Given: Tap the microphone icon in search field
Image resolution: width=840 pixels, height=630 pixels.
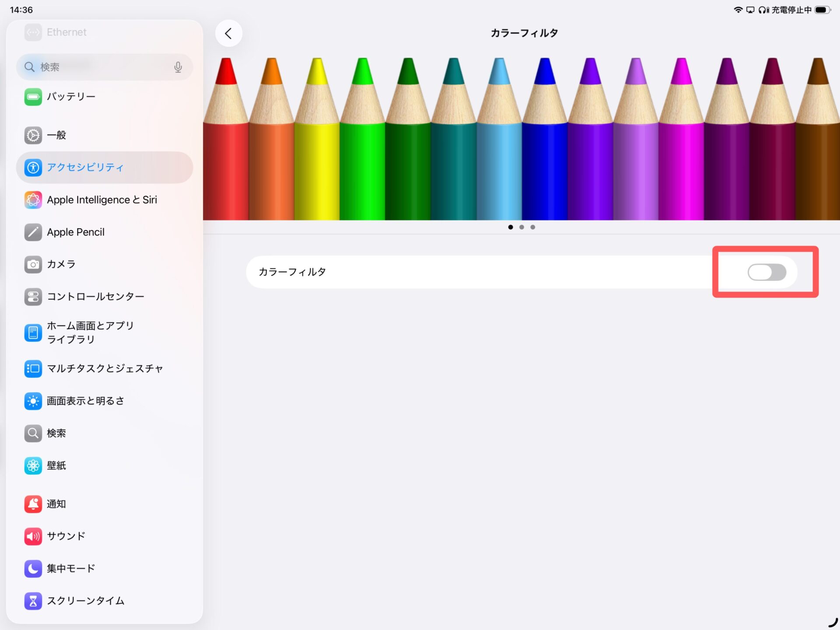Looking at the screenshot, I should [x=178, y=67].
